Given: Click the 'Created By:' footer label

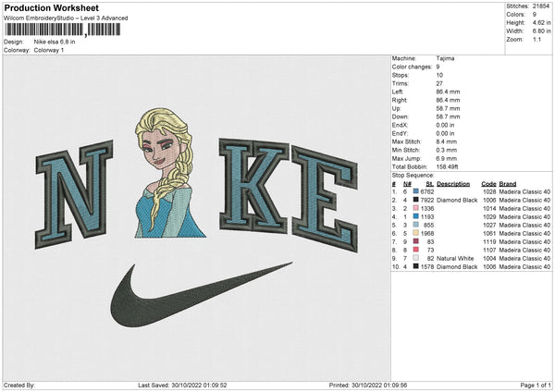Looking at the screenshot, I should (x=19, y=385).
